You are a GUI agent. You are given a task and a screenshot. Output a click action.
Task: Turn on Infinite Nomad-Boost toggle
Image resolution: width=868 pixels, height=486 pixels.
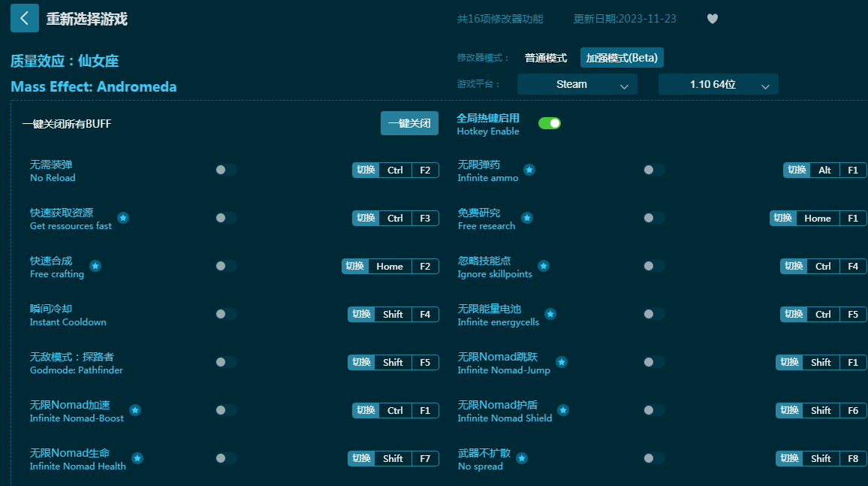(x=226, y=410)
